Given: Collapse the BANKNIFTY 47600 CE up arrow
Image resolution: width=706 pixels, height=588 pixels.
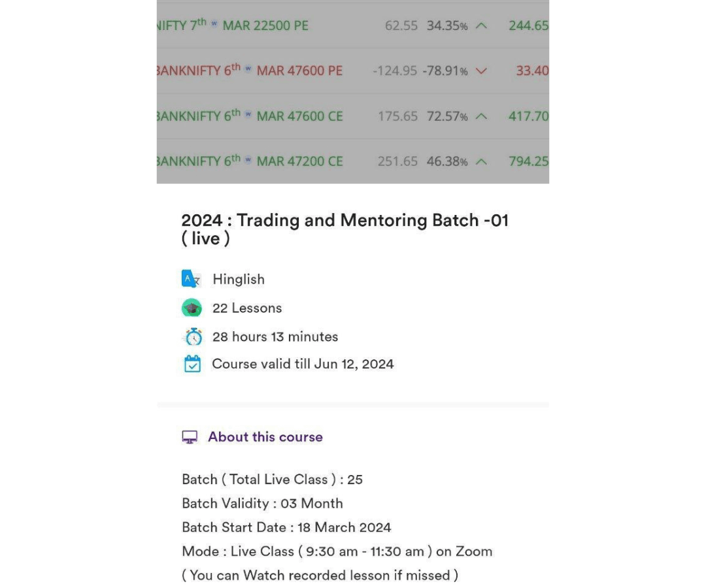Looking at the screenshot, I should point(482,116).
